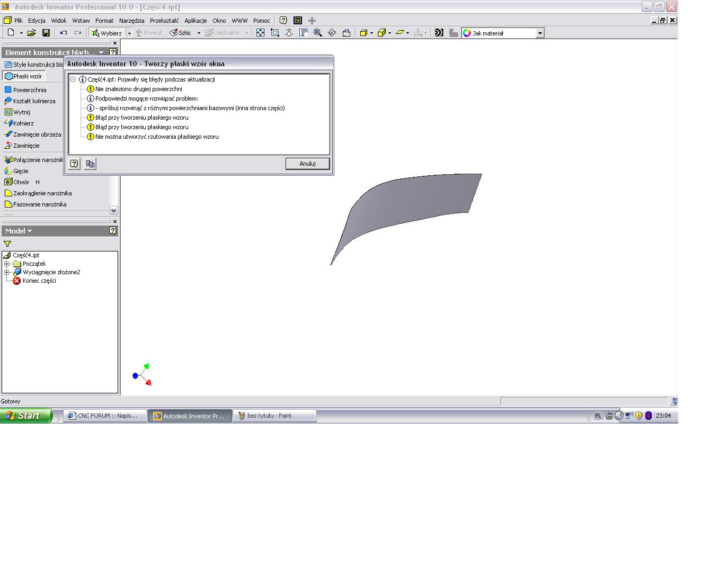Open the Model browser dropdown
Viewport: 728px width, 567px height.
[30, 231]
